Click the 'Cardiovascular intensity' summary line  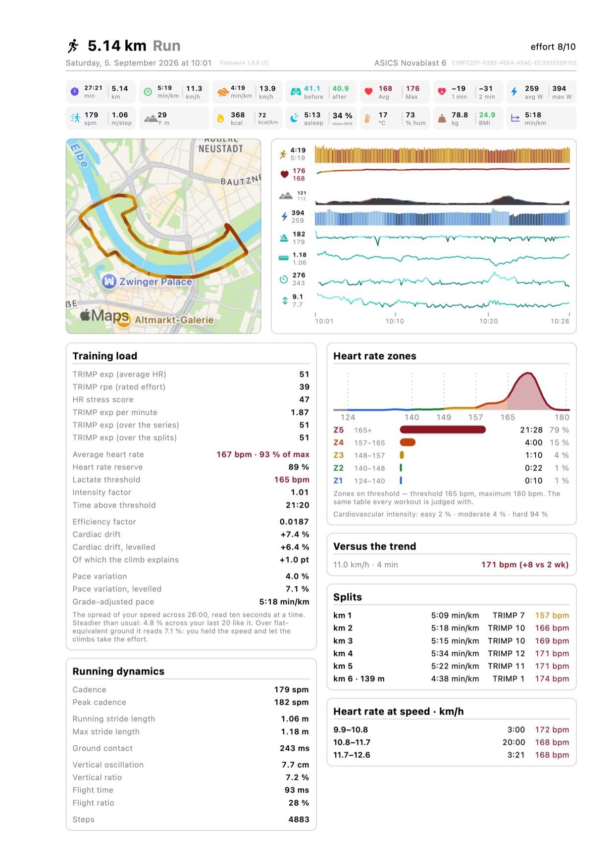[x=441, y=514]
